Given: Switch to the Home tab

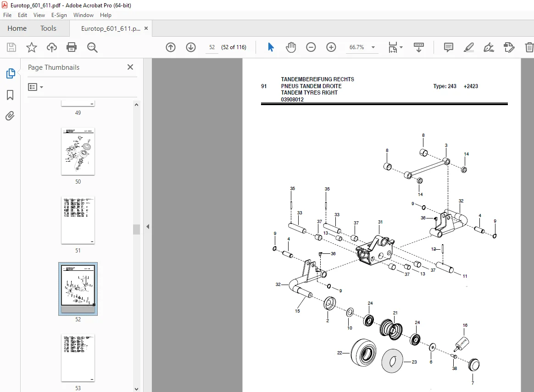Looking at the screenshot, I should click(17, 28).
